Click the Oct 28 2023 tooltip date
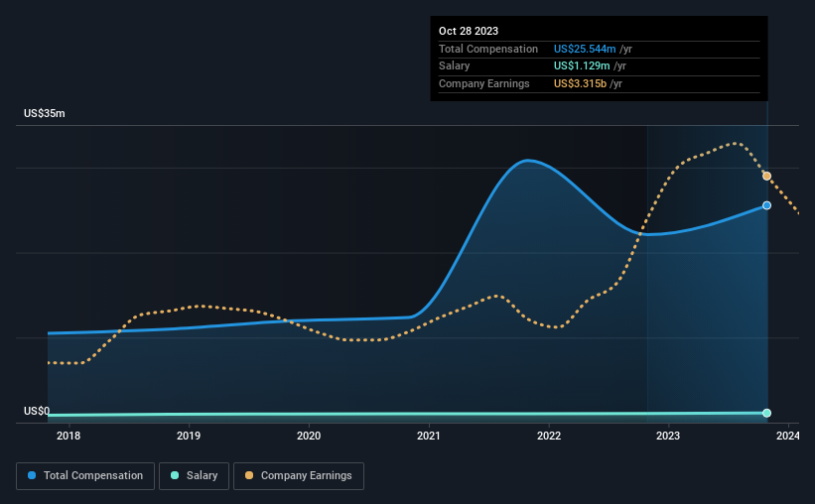 [x=469, y=31]
